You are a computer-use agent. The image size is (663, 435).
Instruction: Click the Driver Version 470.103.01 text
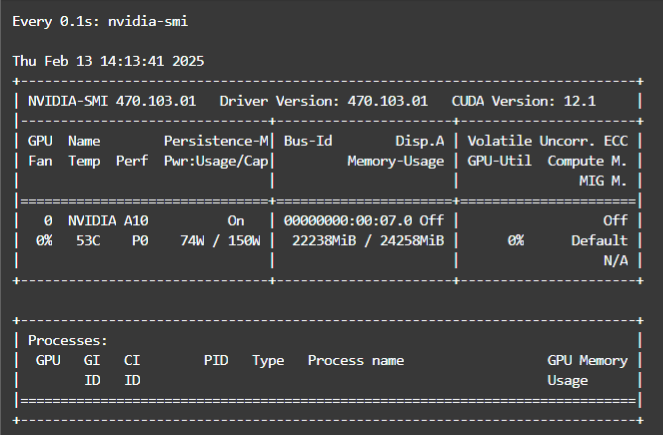coord(323,101)
